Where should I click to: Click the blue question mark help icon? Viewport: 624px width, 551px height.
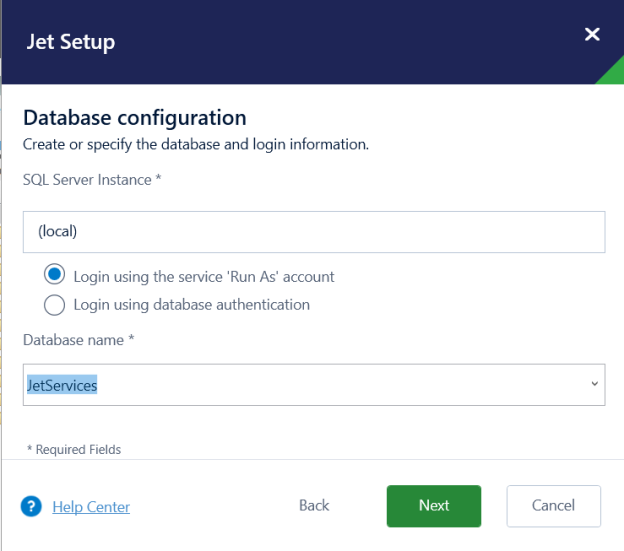(x=31, y=506)
